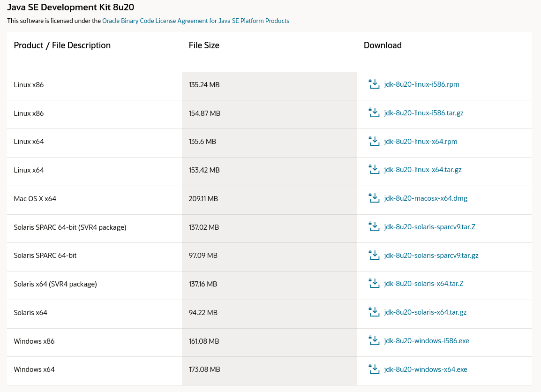Click download icon for jdk-8u20-windows-x64.exe
The image size is (541, 392).
[x=374, y=369]
